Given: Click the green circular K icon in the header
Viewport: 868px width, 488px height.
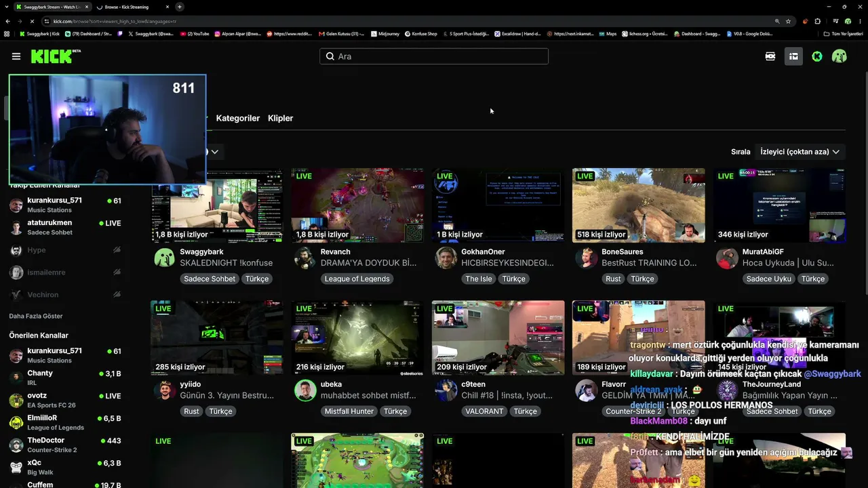Looking at the screenshot, I should [x=817, y=56].
